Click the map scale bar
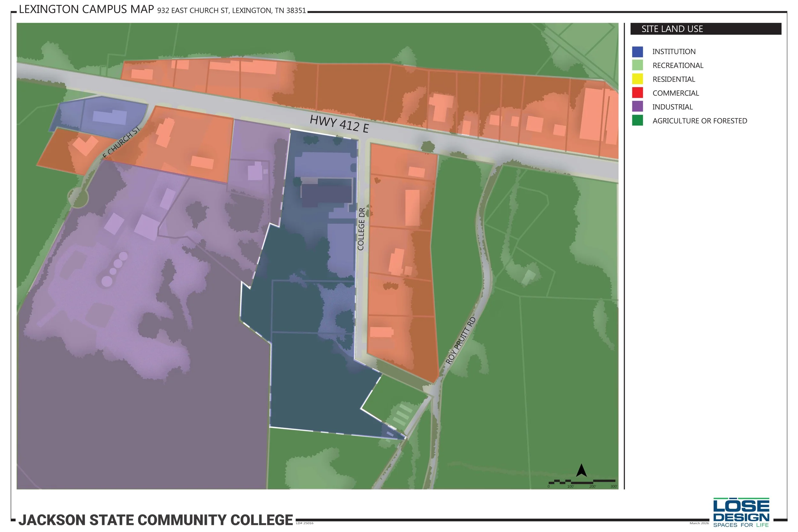Image resolution: width=798 pixels, height=532 pixels. (x=582, y=483)
